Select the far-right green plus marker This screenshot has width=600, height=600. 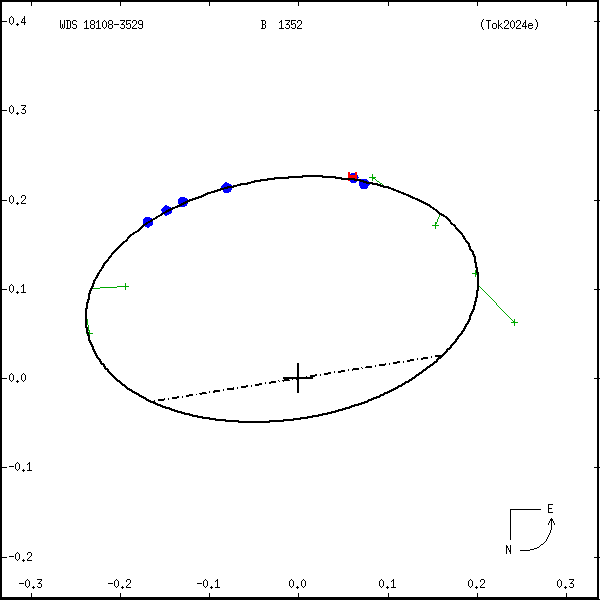514,322
